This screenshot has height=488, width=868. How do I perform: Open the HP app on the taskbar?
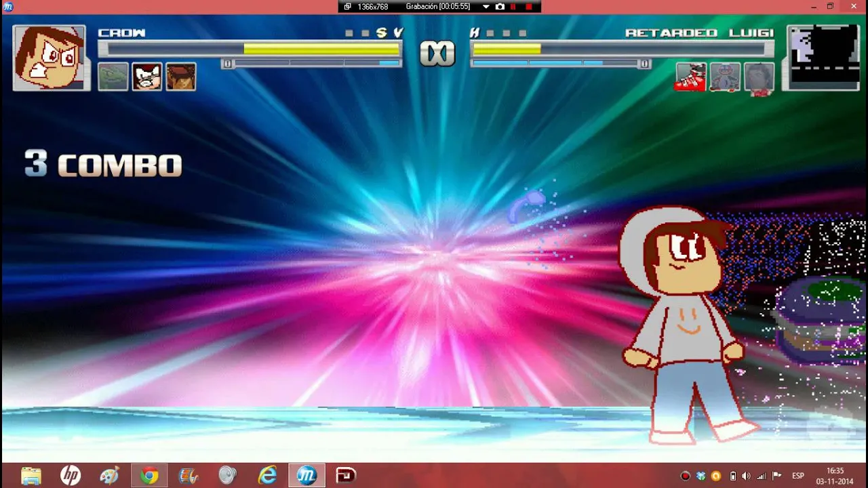[x=71, y=476]
